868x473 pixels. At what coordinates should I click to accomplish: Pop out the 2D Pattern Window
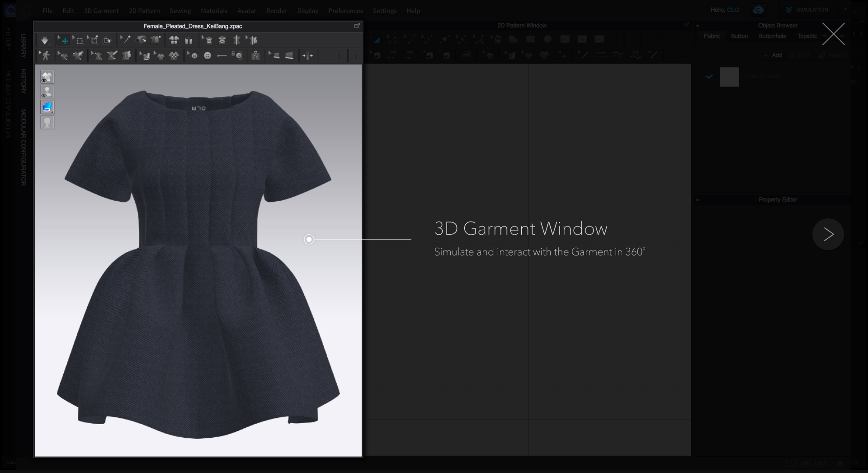pyautogui.click(x=686, y=25)
